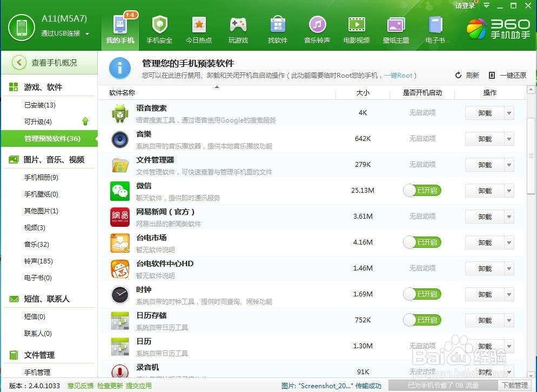
Task: Click the 电影视频 video icon
Action: (x=356, y=25)
